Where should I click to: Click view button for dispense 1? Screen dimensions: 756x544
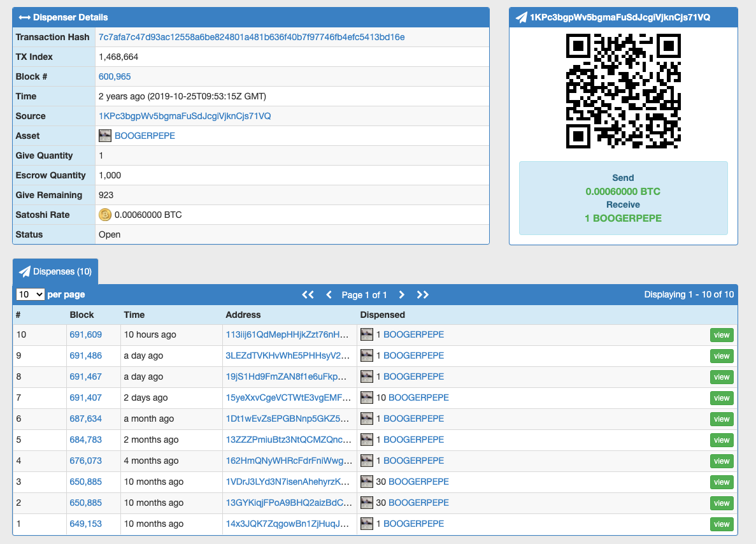(722, 524)
